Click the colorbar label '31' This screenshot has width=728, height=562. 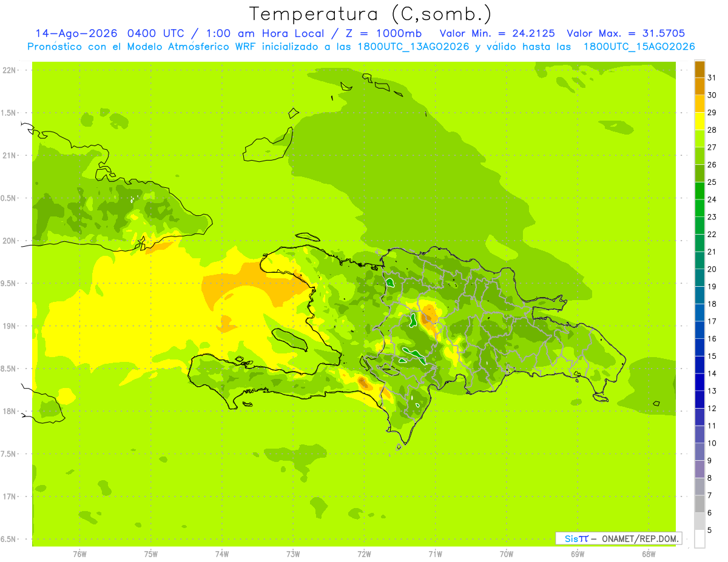712,77
